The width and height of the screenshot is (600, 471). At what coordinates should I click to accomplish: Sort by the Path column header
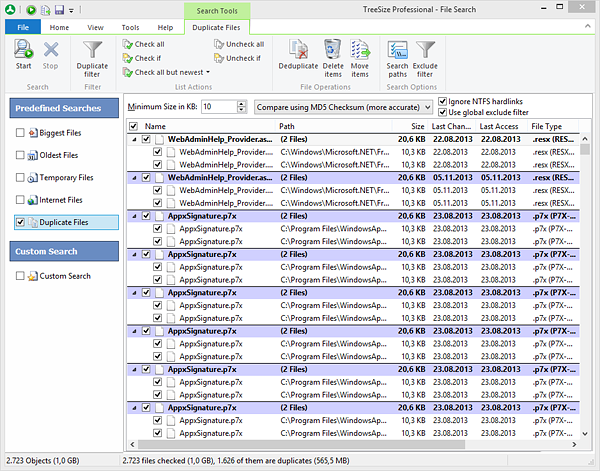(x=333, y=126)
